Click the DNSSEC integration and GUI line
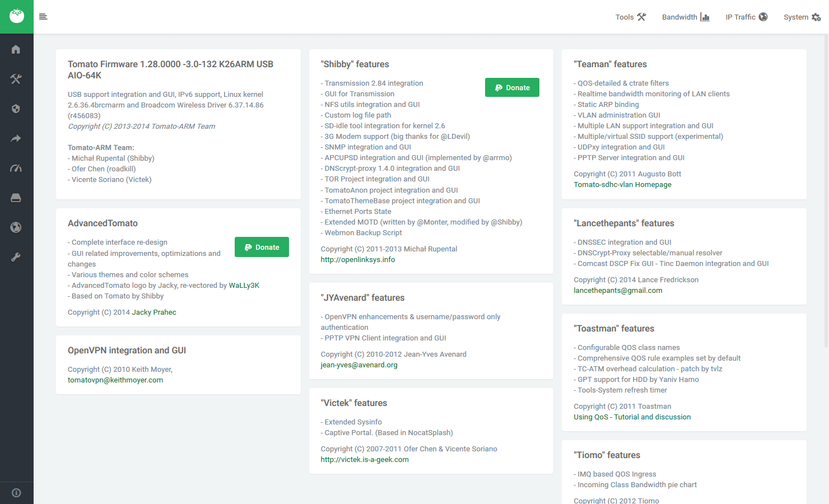The height and width of the screenshot is (504, 829). (622, 242)
